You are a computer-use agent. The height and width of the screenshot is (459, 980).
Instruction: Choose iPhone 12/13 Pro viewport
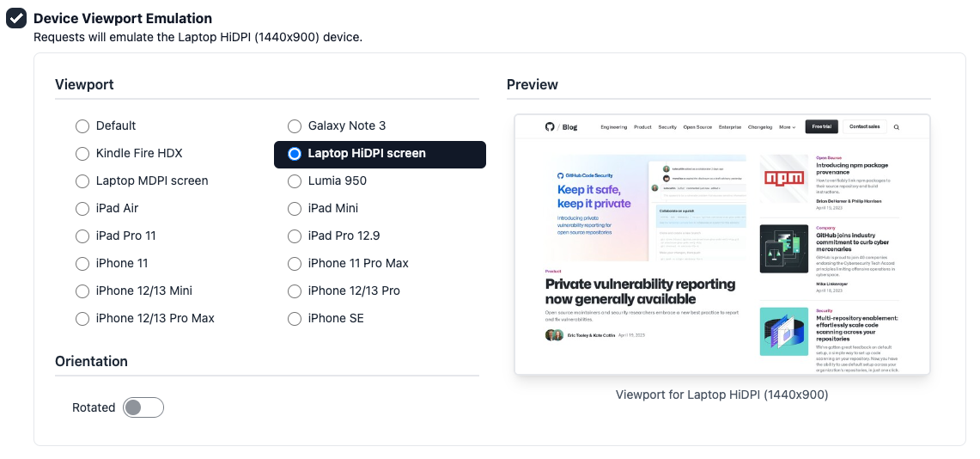295,291
